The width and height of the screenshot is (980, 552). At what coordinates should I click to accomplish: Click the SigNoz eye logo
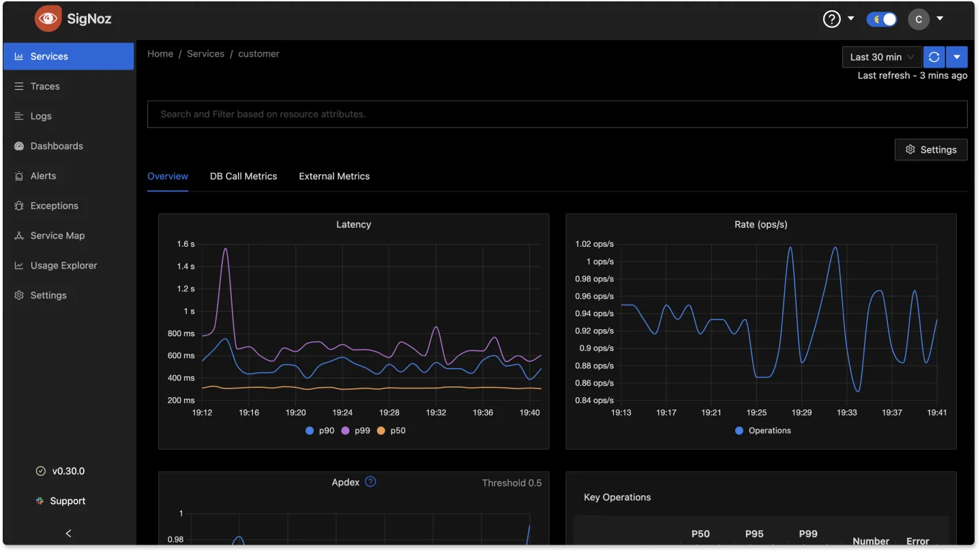48,19
